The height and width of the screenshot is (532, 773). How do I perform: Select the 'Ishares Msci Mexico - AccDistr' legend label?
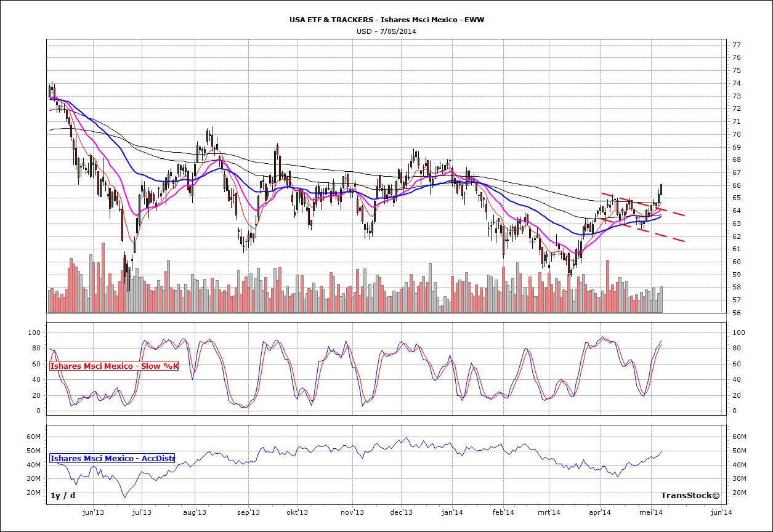click(112, 458)
